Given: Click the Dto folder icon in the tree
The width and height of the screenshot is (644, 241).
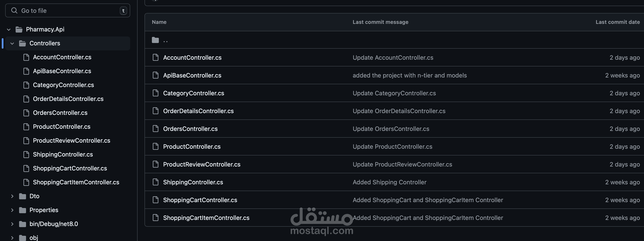Looking at the screenshot, I should 23,196.
